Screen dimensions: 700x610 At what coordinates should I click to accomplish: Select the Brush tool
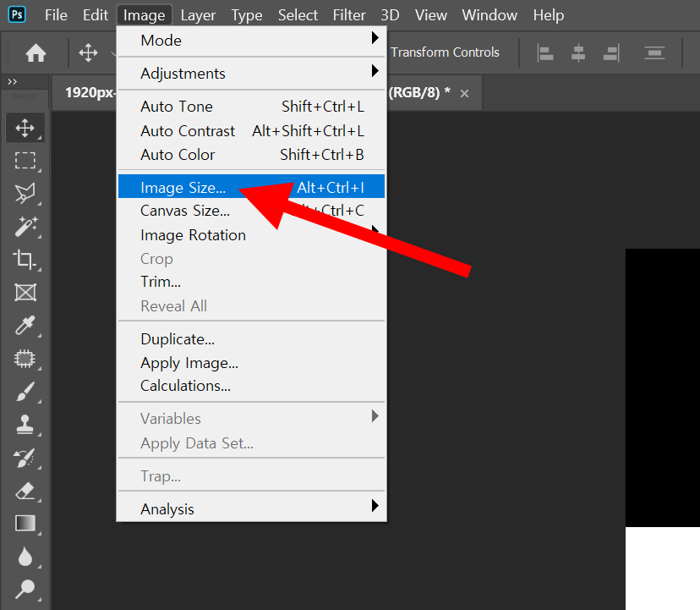25,392
